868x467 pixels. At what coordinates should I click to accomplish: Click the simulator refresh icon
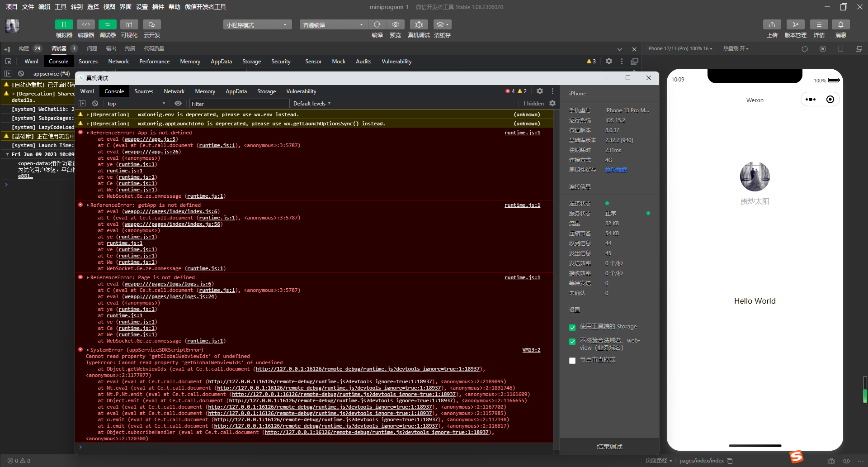[x=805, y=49]
